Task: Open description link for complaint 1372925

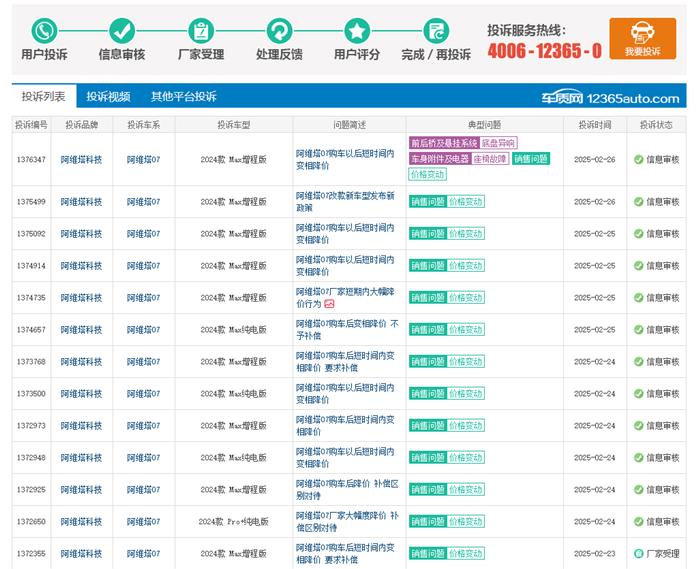Action: (x=347, y=490)
